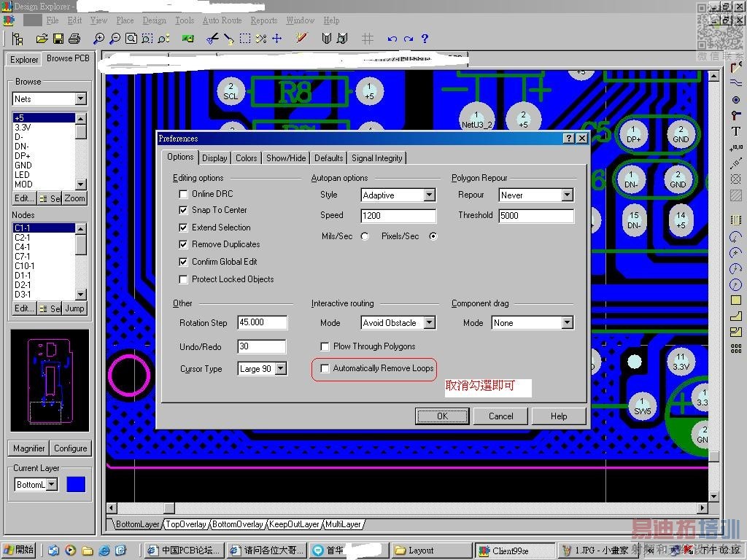This screenshot has width=747, height=560.
Task: Click the Redo arrow icon
Action: pyautogui.click(x=409, y=39)
